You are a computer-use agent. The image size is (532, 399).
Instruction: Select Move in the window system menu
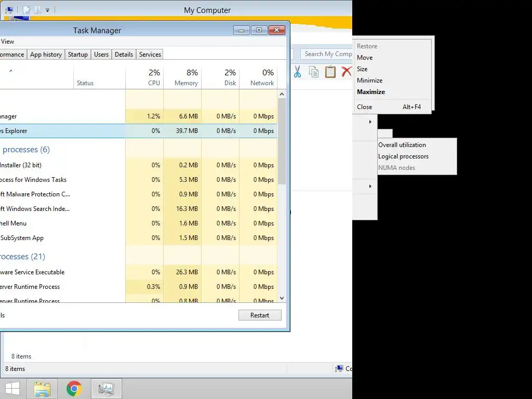point(393,58)
